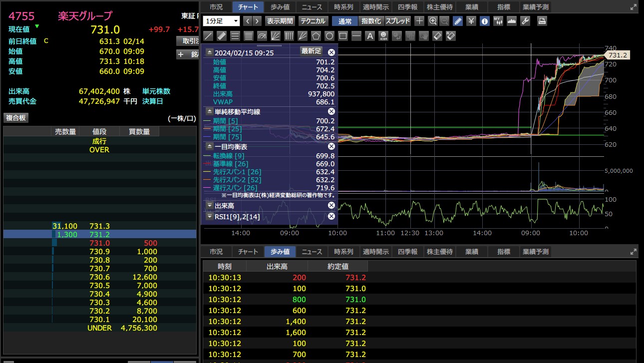The image size is (644, 363).
Task: Zoom out on the chart
Action: click(445, 21)
